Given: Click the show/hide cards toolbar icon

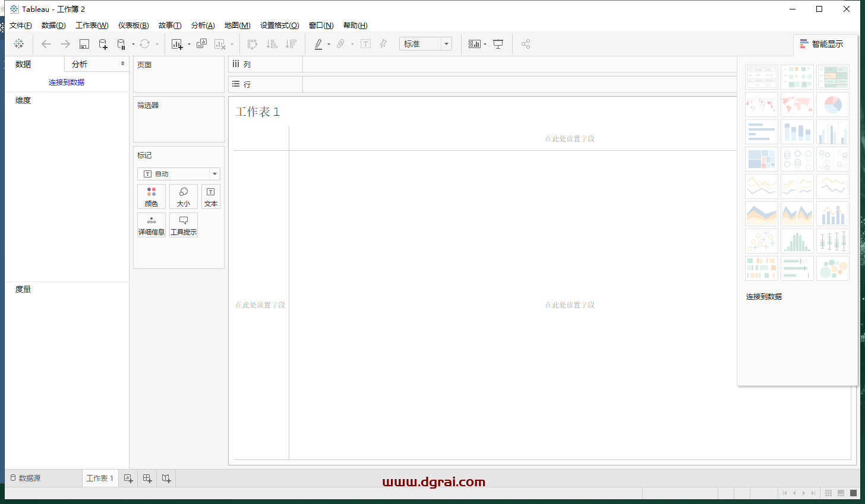Looking at the screenshot, I should coord(474,44).
